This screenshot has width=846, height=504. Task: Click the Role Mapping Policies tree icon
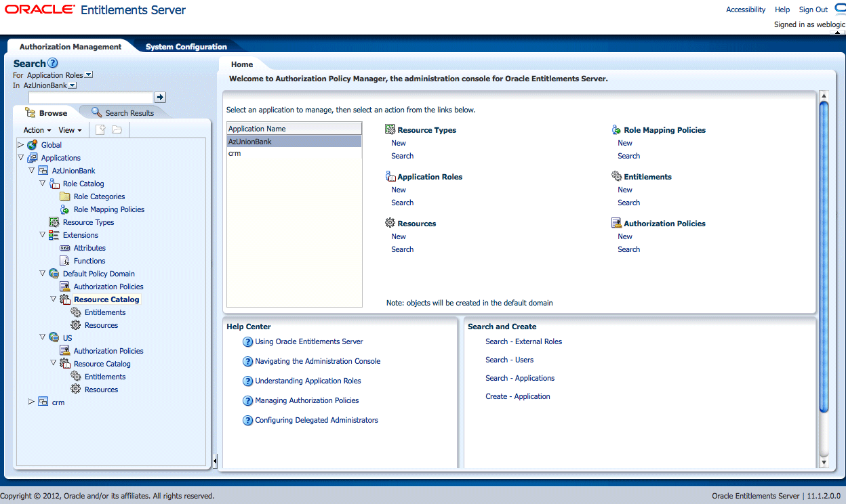[x=65, y=209]
